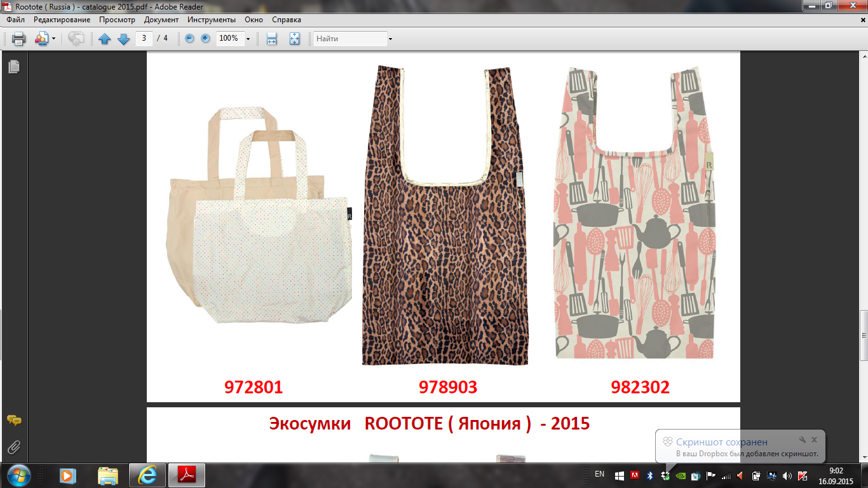
Task: Click the NVIDIA tray icon
Action: (x=681, y=475)
